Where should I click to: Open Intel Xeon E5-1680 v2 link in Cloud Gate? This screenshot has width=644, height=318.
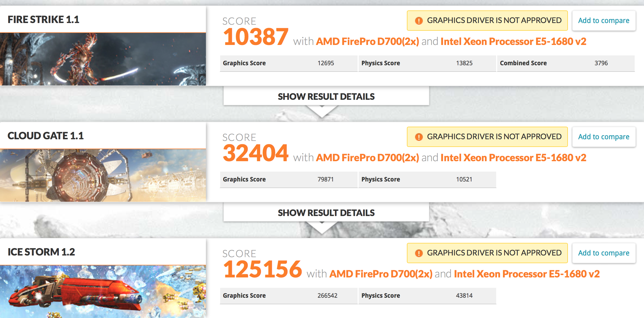(x=513, y=158)
